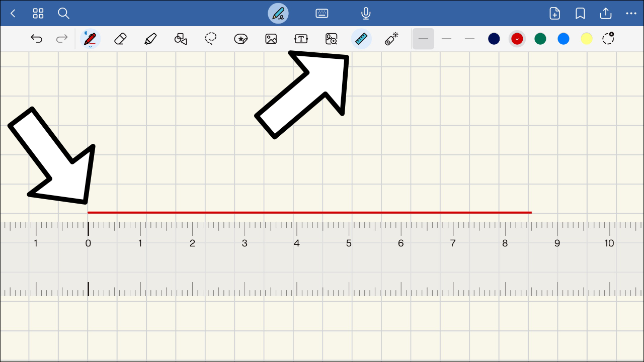
Task: Expand the selected red color options
Action: (517, 39)
